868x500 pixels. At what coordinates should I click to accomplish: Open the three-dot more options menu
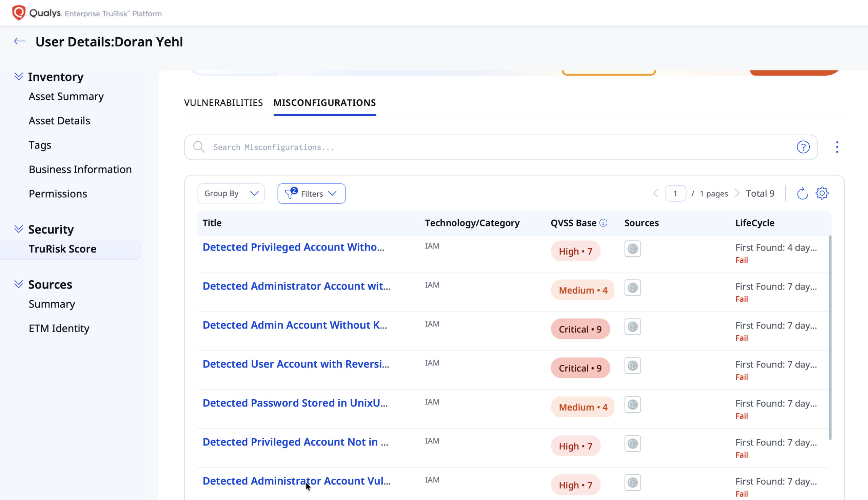[837, 147]
